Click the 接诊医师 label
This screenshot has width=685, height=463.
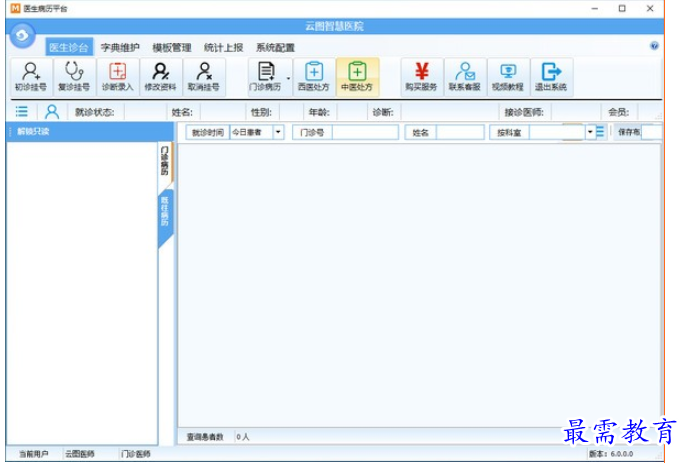click(x=524, y=112)
